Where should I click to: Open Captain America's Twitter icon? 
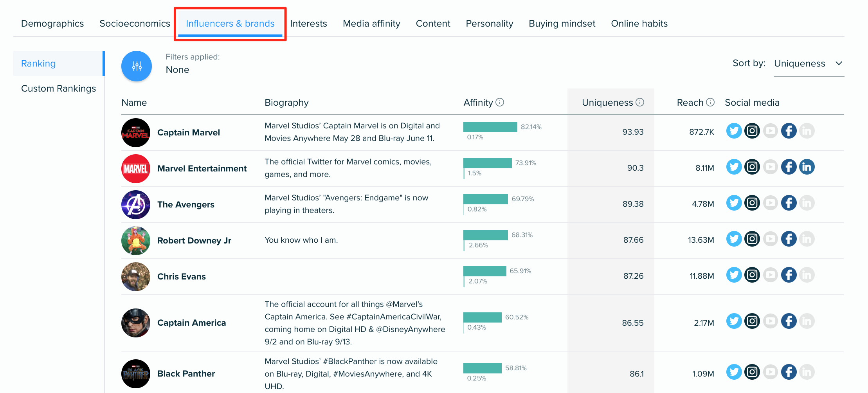coord(734,321)
